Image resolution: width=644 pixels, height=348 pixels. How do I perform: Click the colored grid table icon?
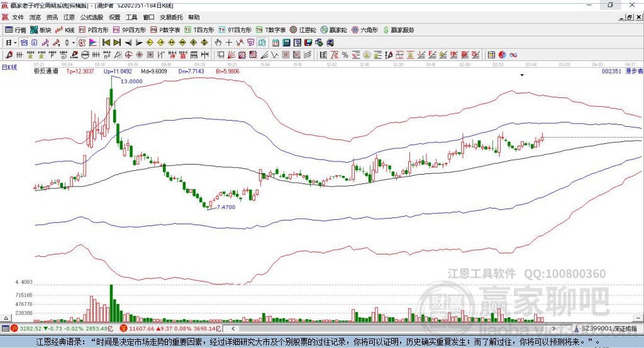point(491,55)
